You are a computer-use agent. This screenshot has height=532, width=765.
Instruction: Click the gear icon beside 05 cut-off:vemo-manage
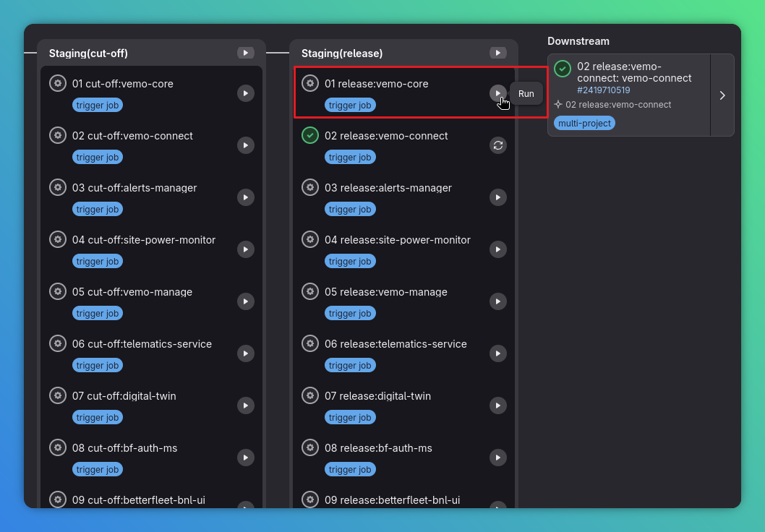pos(58,291)
